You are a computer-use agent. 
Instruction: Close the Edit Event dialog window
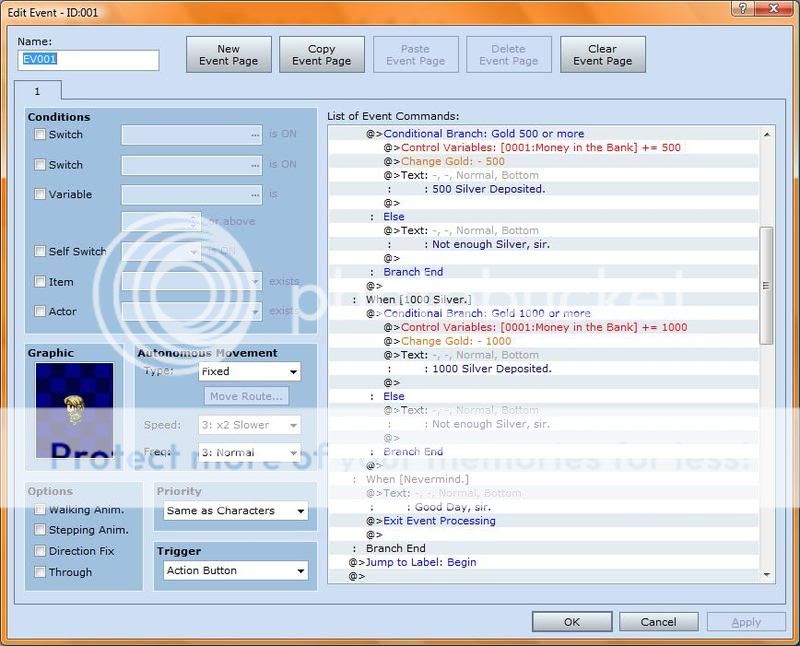coord(773,9)
